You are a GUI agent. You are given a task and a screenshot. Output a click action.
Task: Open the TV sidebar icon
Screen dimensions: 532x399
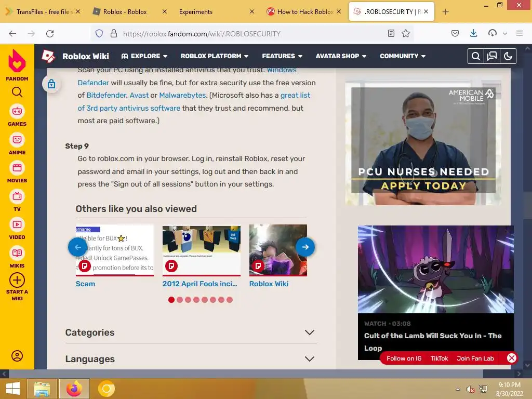17,196
